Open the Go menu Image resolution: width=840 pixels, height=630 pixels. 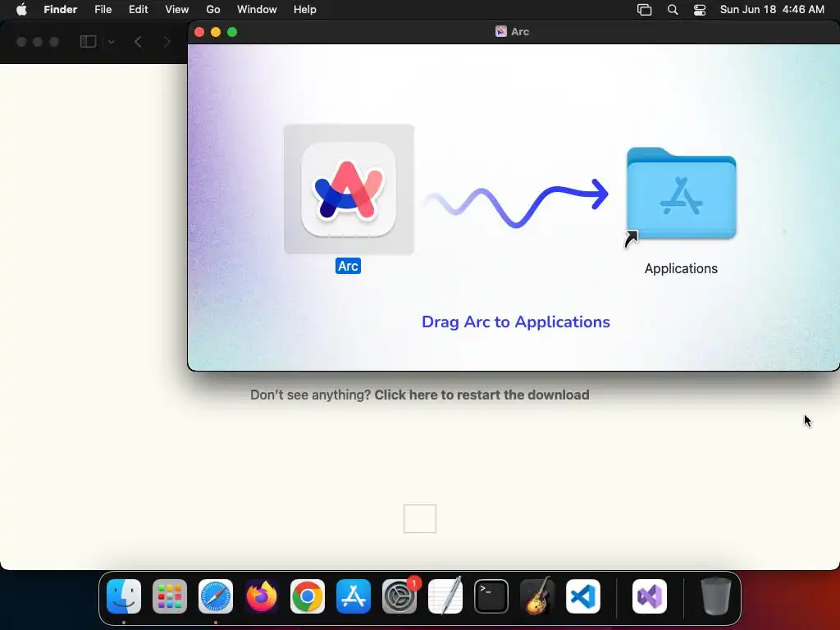tap(213, 10)
